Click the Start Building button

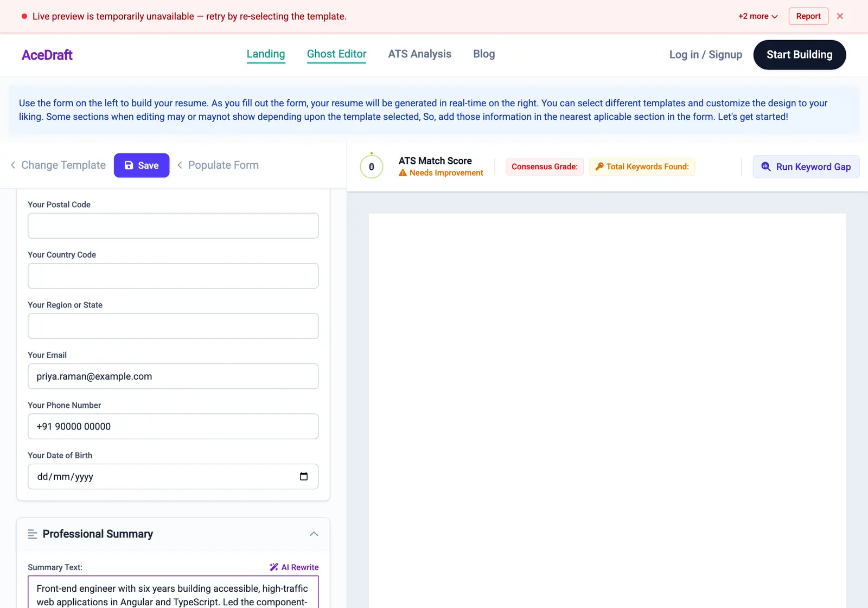click(800, 55)
